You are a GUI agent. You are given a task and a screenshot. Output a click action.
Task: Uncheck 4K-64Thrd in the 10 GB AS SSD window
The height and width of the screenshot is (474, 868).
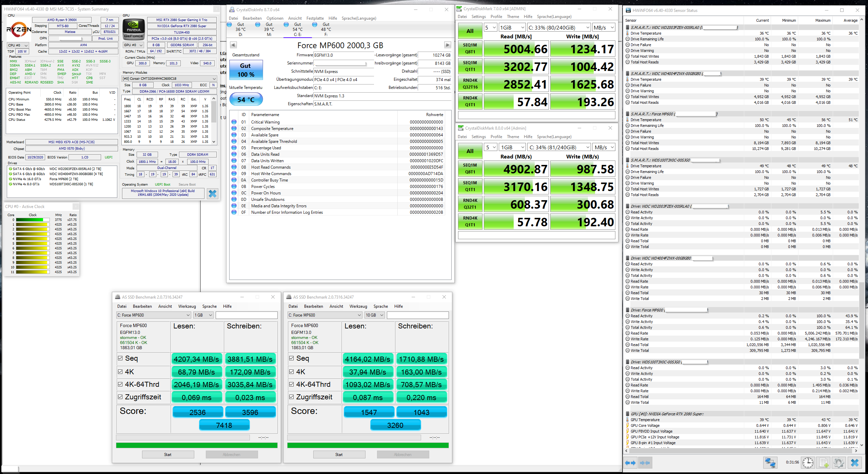pos(292,384)
